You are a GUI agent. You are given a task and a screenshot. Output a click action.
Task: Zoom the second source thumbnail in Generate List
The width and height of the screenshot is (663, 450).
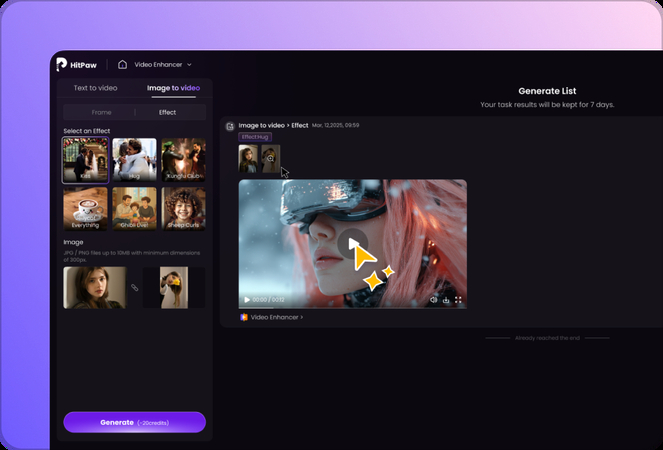click(271, 159)
